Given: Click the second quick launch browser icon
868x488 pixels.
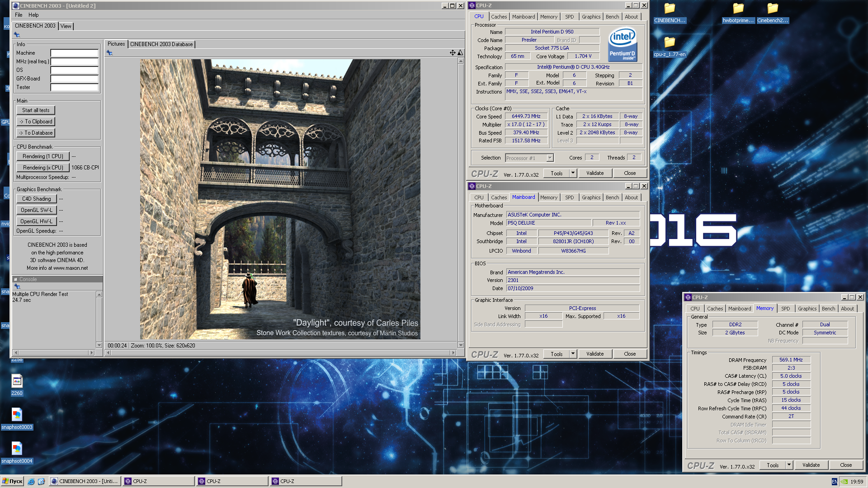Looking at the screenshot, I should tap(41, 482).
